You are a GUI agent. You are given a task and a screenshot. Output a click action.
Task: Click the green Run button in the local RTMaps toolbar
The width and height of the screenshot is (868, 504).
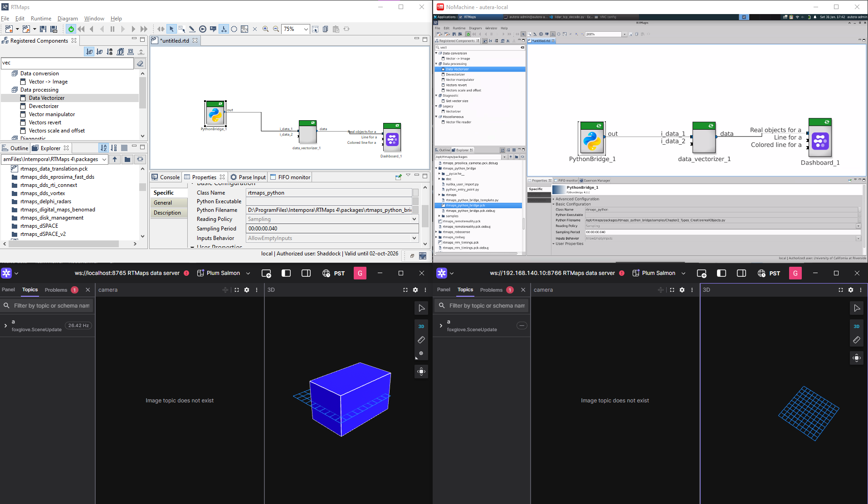coord(71,29)
